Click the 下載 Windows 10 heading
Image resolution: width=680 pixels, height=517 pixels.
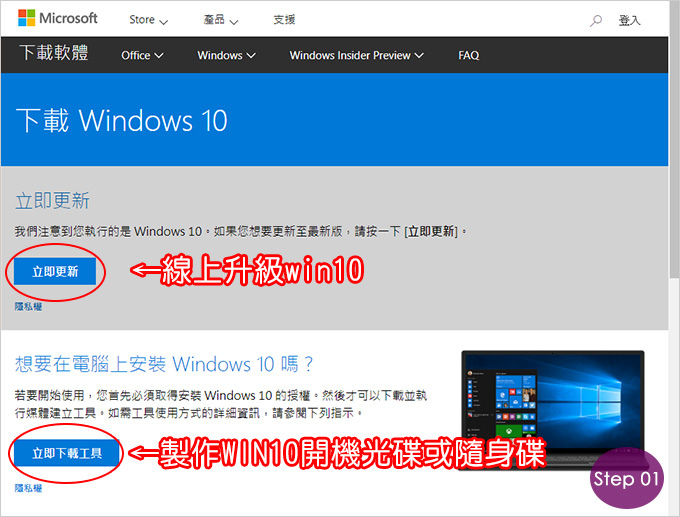122,121
